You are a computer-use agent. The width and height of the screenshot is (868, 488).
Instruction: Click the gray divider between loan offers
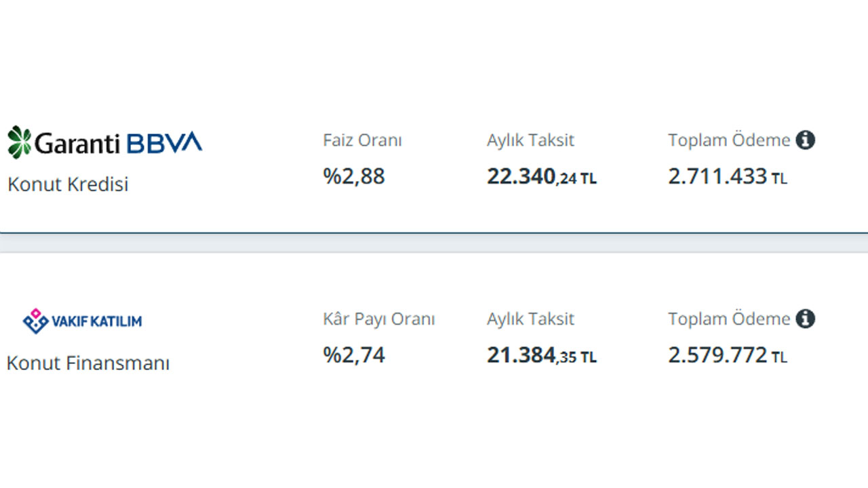click(434, 243)
